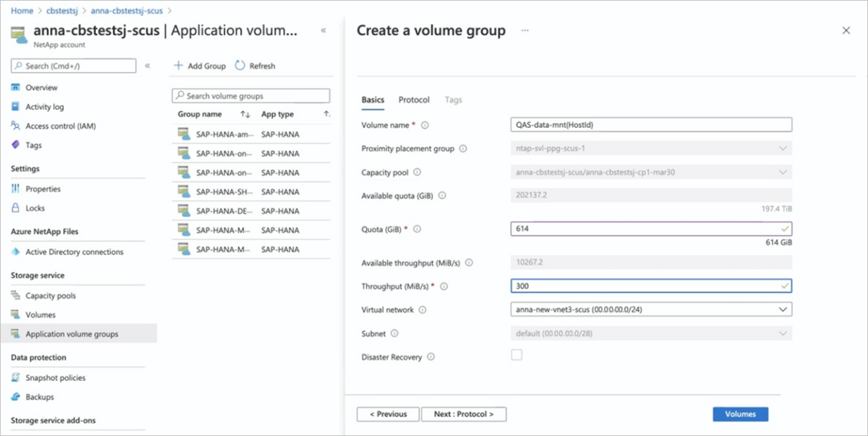This screenshot has height=436, width=868.
Task: Click the Search volume groups box
Action: [x=251, y=96]
